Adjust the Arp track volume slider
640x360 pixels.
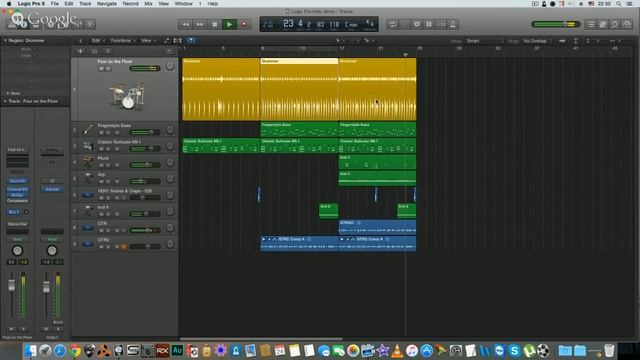[145, 181]
